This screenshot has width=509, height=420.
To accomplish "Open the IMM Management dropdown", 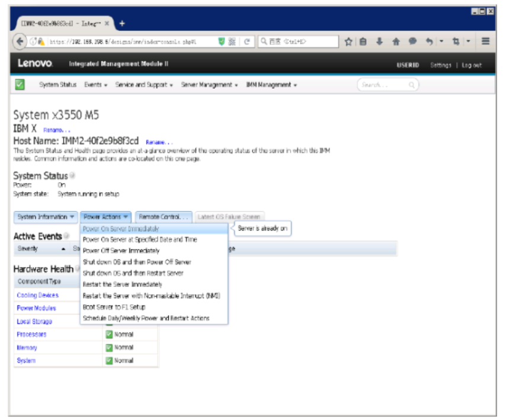I will [271, 85].
